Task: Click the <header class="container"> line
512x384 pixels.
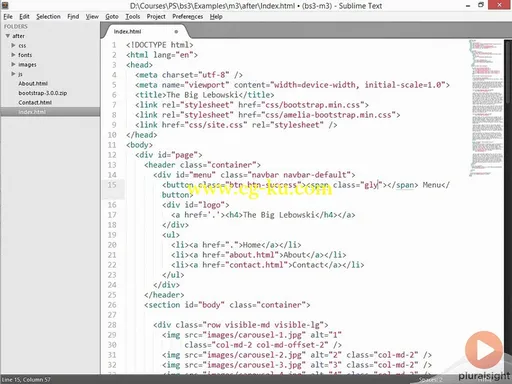Action: click(202, 165)
